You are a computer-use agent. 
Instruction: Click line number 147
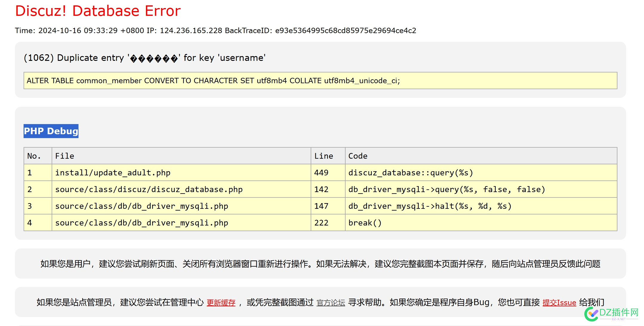tap(328, 206)
